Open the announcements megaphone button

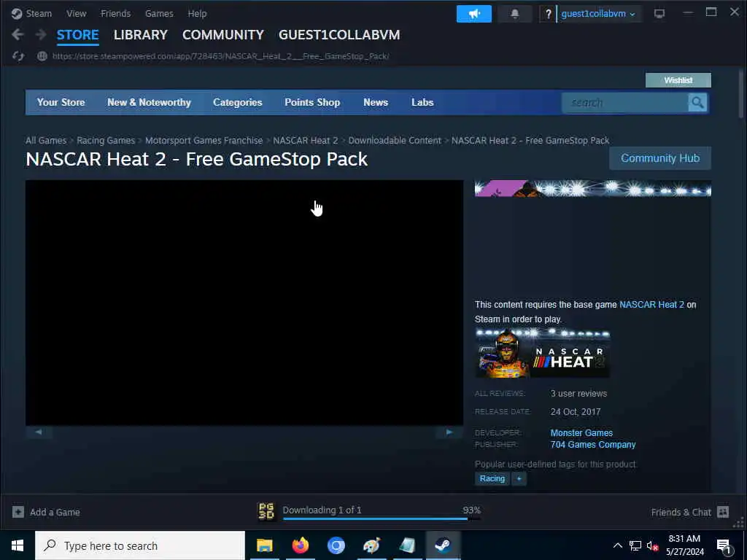473,14
